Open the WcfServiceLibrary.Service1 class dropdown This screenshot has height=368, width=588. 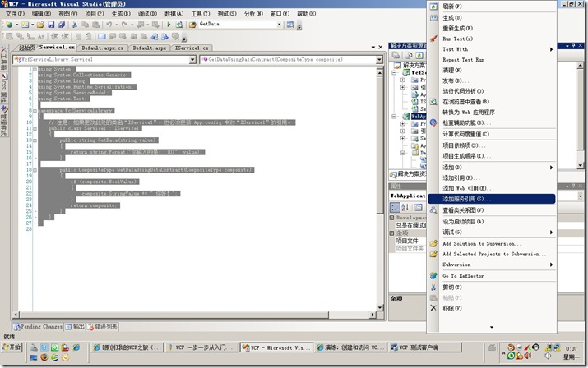pos(192,60)
